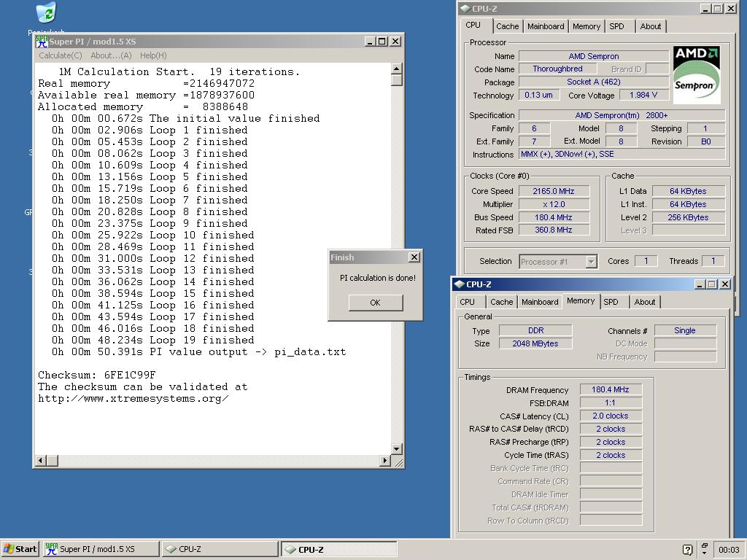Maximize the Super PI window
Viewport: 747px width, 560px height.
pos(382,42)
